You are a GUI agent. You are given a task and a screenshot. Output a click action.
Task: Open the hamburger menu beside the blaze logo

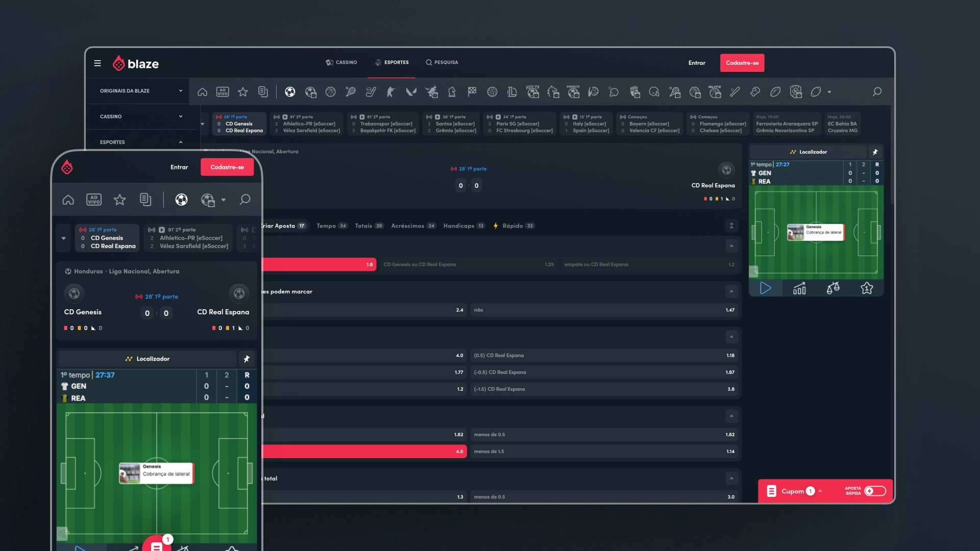(97, 63)
